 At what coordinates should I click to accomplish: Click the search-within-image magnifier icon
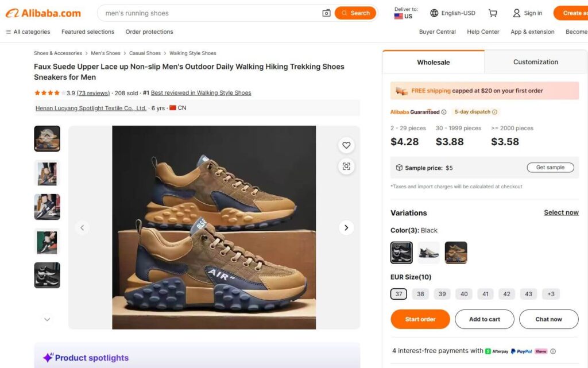346,166
